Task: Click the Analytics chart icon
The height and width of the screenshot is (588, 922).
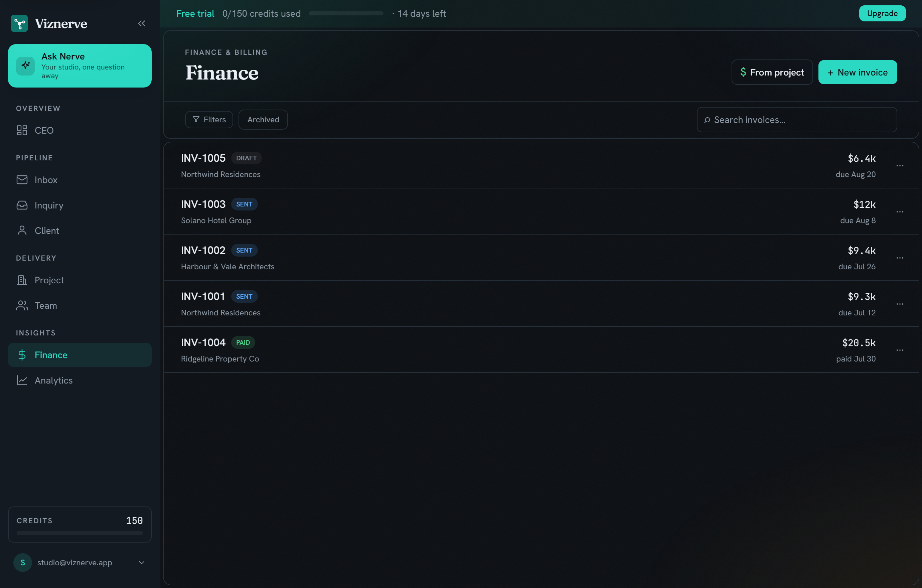Action: click(22, 380)
